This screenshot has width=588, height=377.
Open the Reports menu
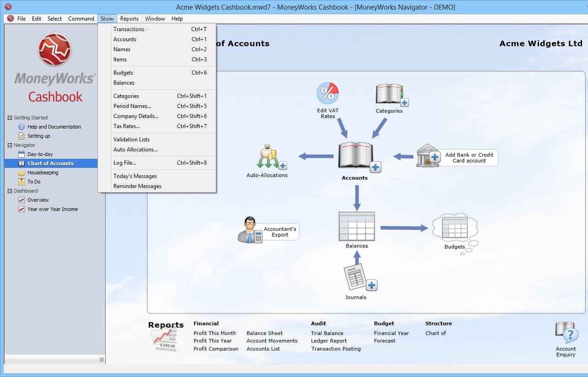129,19
